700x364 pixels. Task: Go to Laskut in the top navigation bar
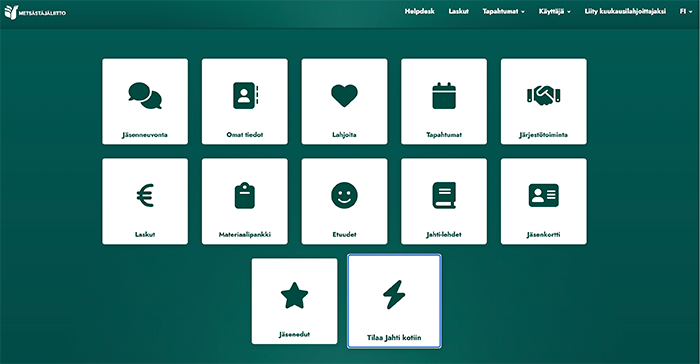pyautogui.click(x=458, y=11)
